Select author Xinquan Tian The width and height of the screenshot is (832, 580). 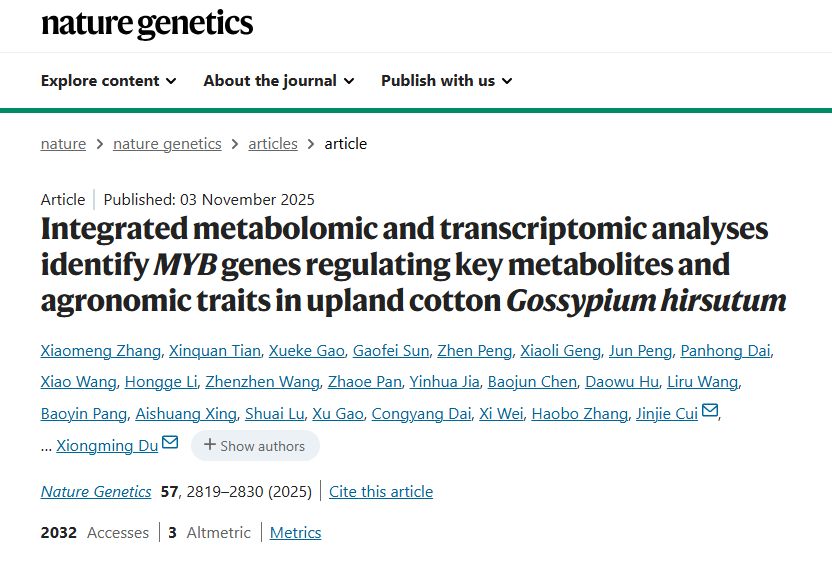pos(215,350)
